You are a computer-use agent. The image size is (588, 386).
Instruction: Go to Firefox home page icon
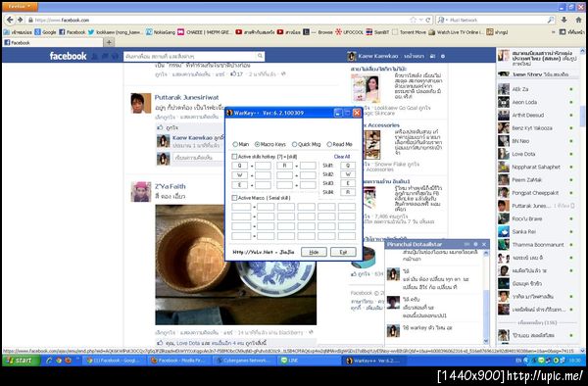[578, 20]
